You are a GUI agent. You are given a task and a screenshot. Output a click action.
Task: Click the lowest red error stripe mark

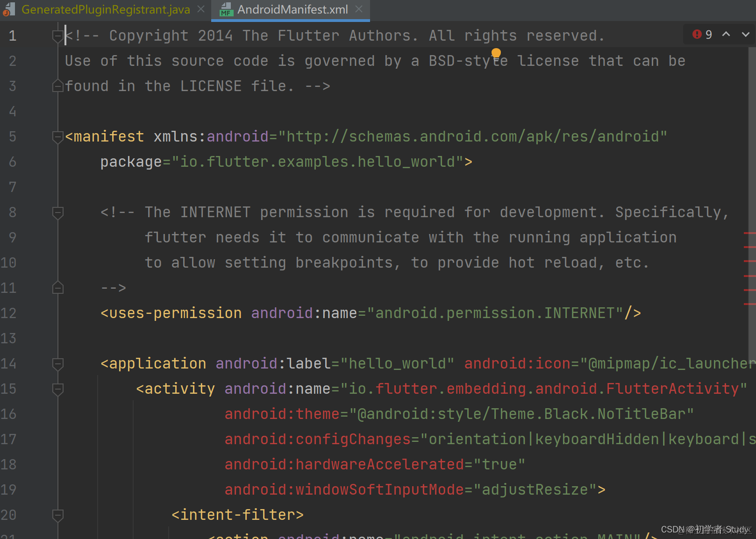[x=749, y=304]
